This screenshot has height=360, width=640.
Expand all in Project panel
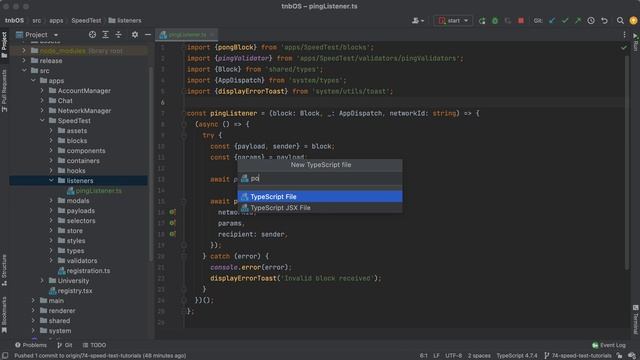[x=105, y=35]
